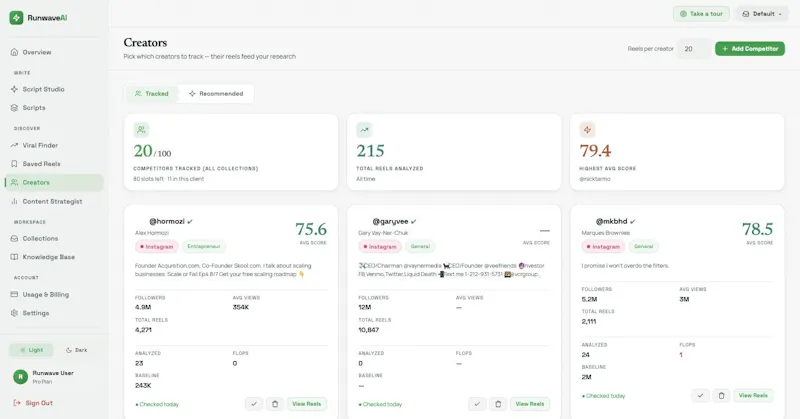Image resolution: width=800 pixels, height=419 pixels.
Task: Click the @hormozi handle
Action: coord(167,221)
